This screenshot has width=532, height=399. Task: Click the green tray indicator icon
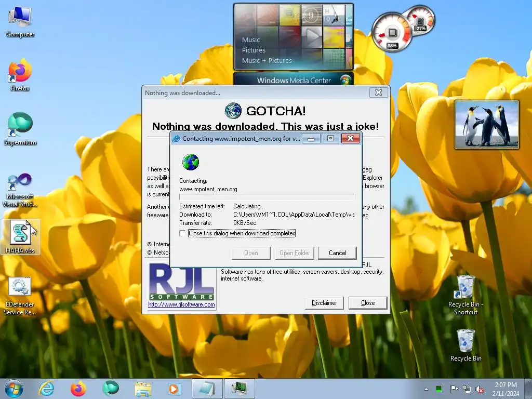pos(439,389)
